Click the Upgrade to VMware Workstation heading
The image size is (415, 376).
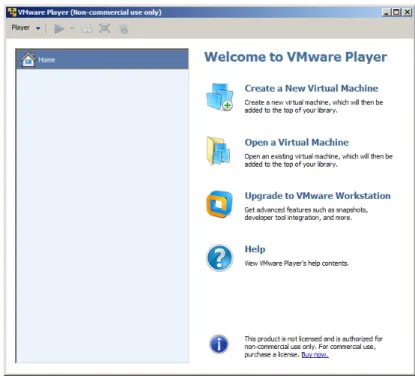click(x=318, y=196)
